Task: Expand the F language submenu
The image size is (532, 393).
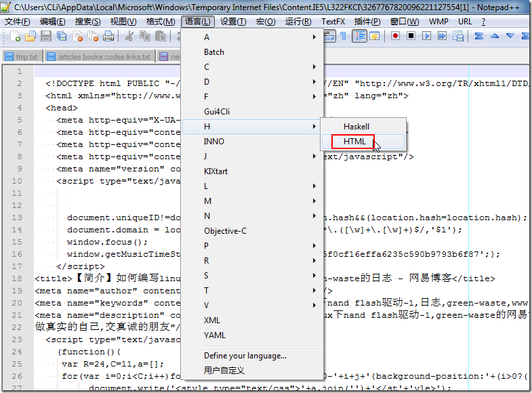Action: coord(251,97)
